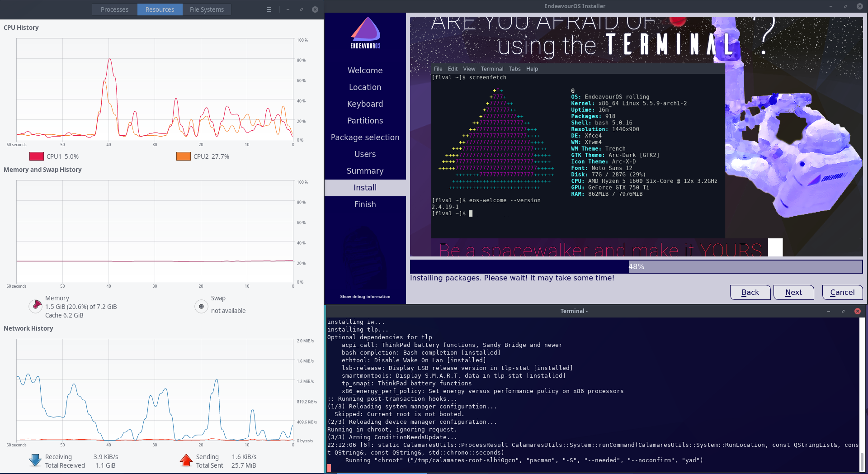
Task: Click the Back button in installer
Action: click(x=750, y=292)
